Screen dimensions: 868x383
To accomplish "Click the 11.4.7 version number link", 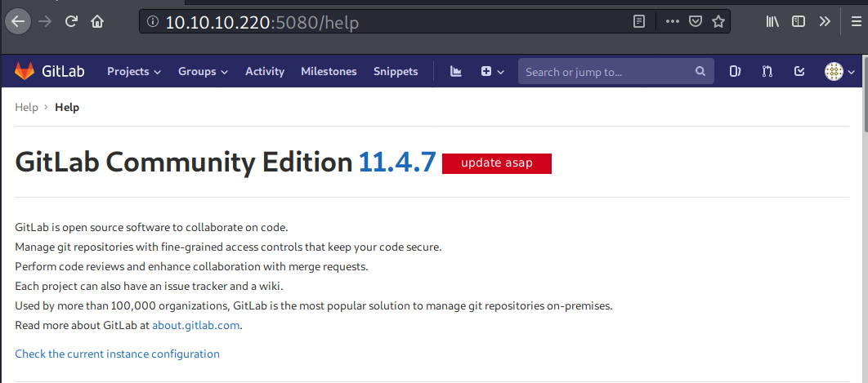I will pyautogui.click(x=397, y=163).
